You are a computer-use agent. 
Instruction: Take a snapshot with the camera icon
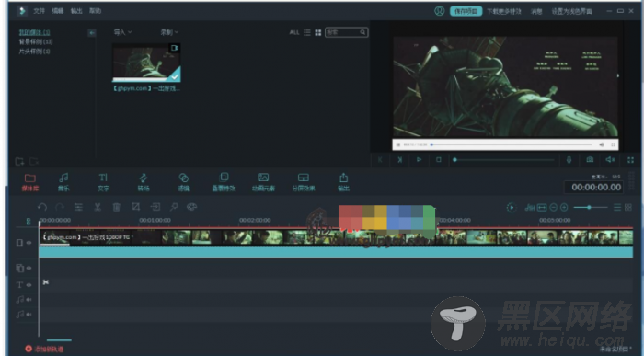coord(590,160)
